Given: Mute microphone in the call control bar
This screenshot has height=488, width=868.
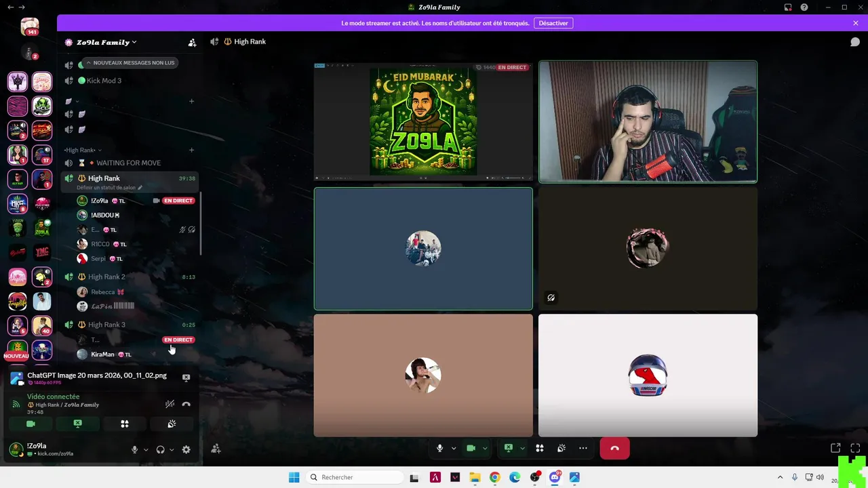Looking at the screenshot, I should click(439, 448).
